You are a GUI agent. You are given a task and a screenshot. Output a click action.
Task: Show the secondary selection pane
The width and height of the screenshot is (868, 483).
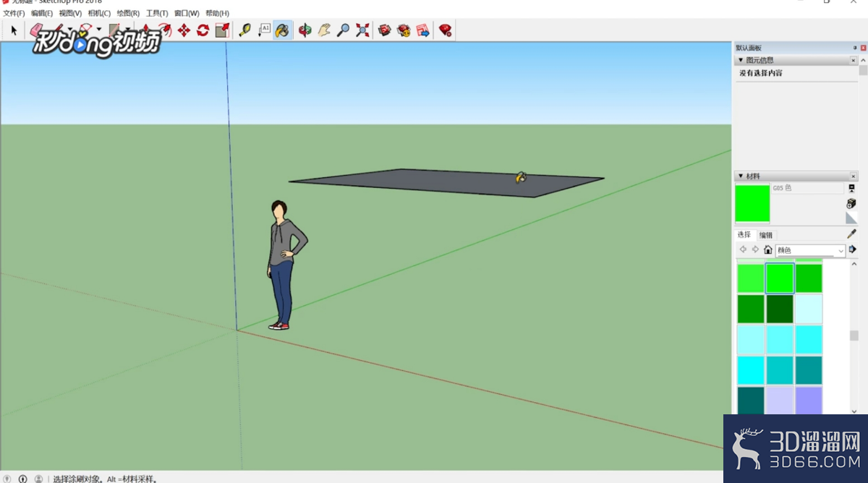[851, 188]
